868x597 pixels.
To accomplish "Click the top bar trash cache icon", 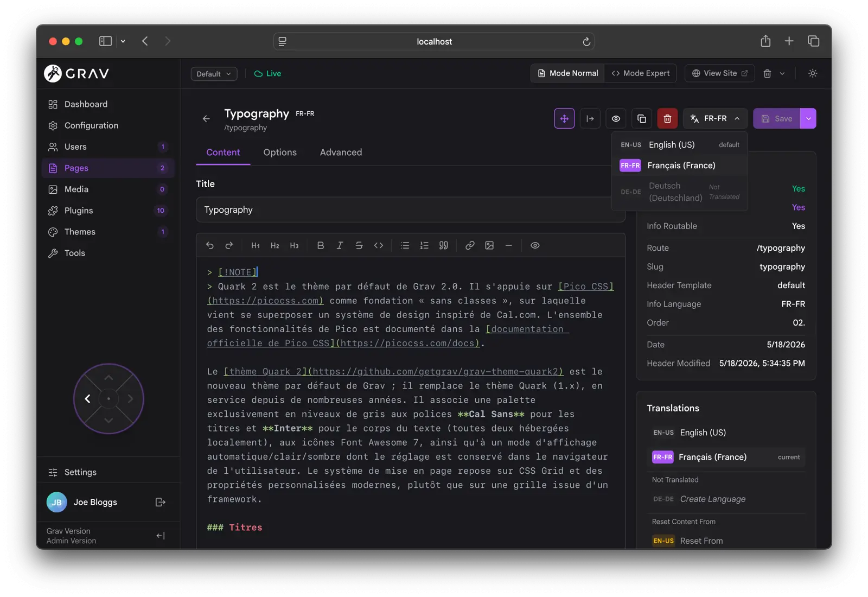I will tap(767, 73).
